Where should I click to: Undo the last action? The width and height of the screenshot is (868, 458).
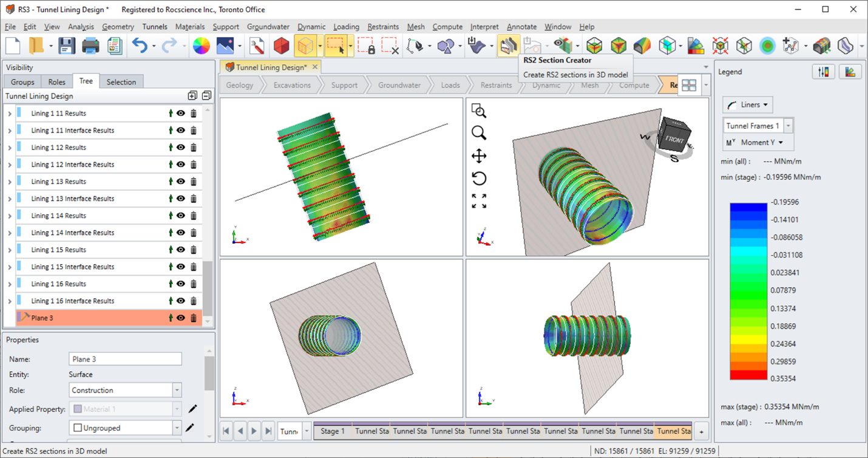[x=140, y=46]
